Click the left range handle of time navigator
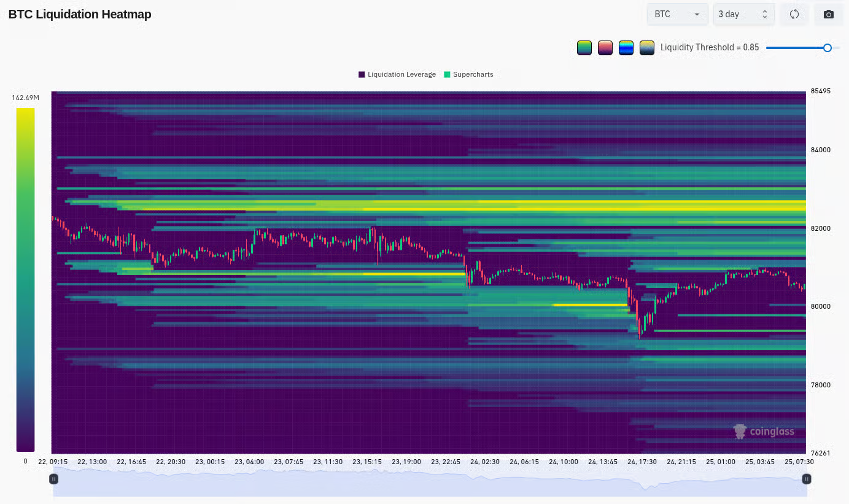Viewport: 849px width, 504px height. [x=54, y=479]
